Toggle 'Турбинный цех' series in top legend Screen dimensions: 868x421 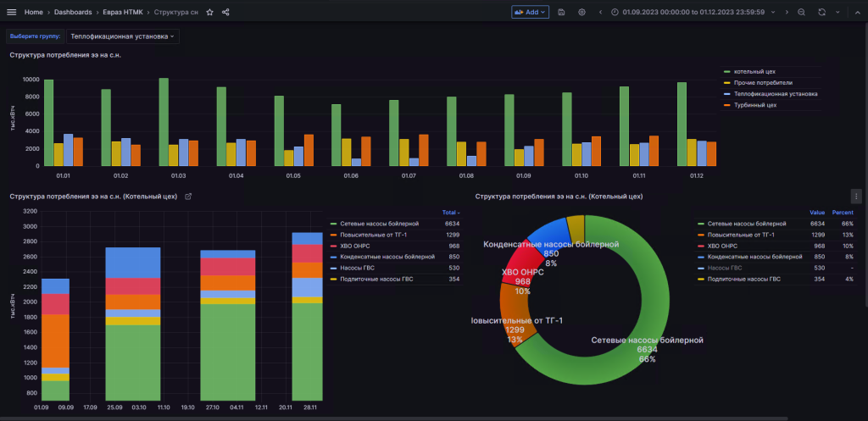(754, 105)
